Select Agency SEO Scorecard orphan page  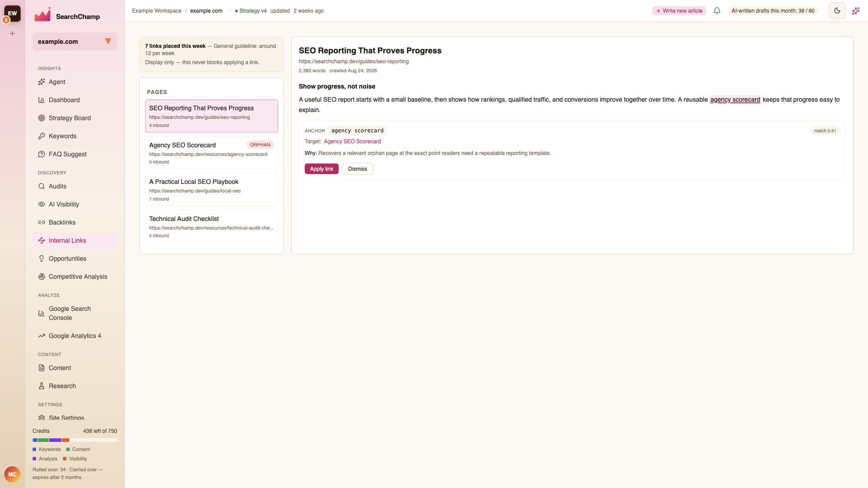coord(212,153)
